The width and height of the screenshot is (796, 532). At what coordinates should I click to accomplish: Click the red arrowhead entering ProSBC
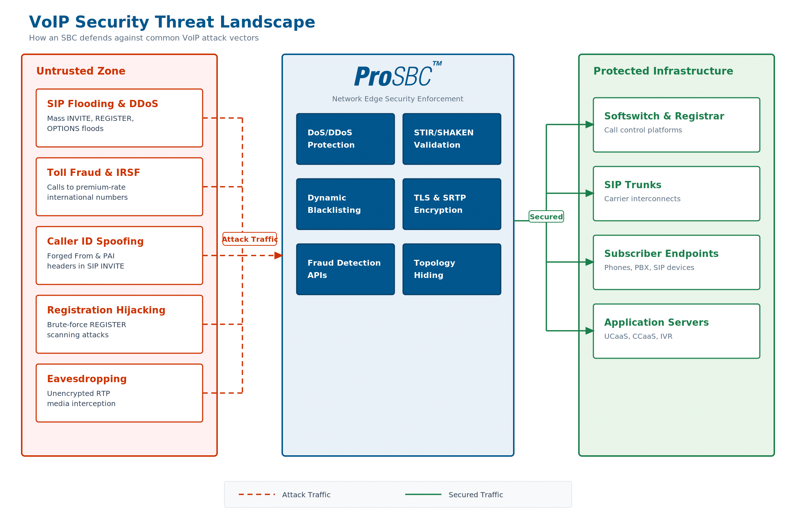pos(279,256)
